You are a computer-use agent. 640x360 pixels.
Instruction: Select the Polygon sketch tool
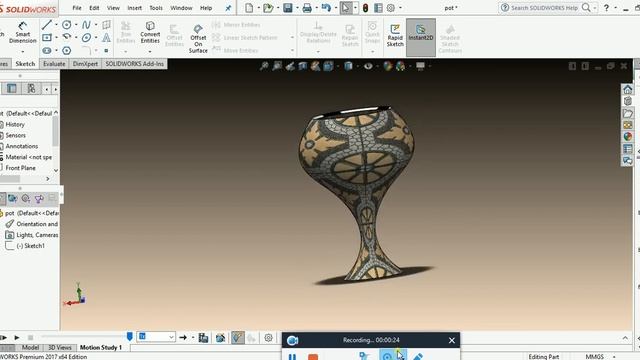[x=67, y=51]
